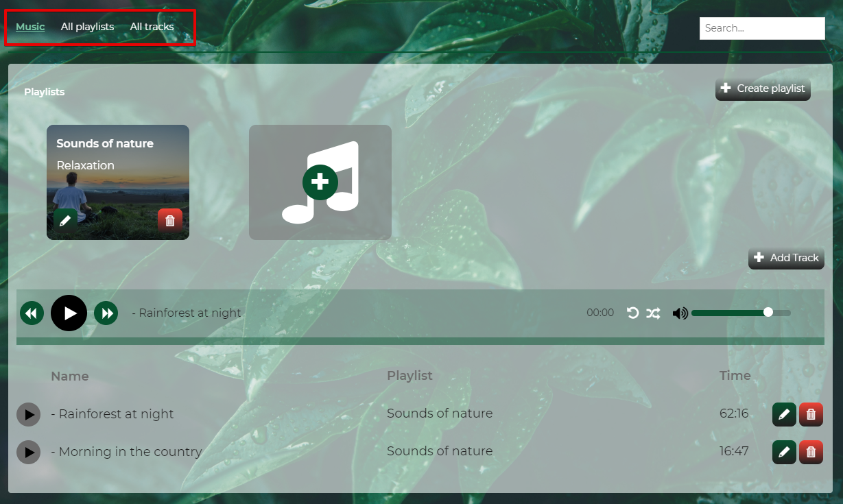Play the Morning in the country row
The image size is (843, 504).
click(29, 452)
